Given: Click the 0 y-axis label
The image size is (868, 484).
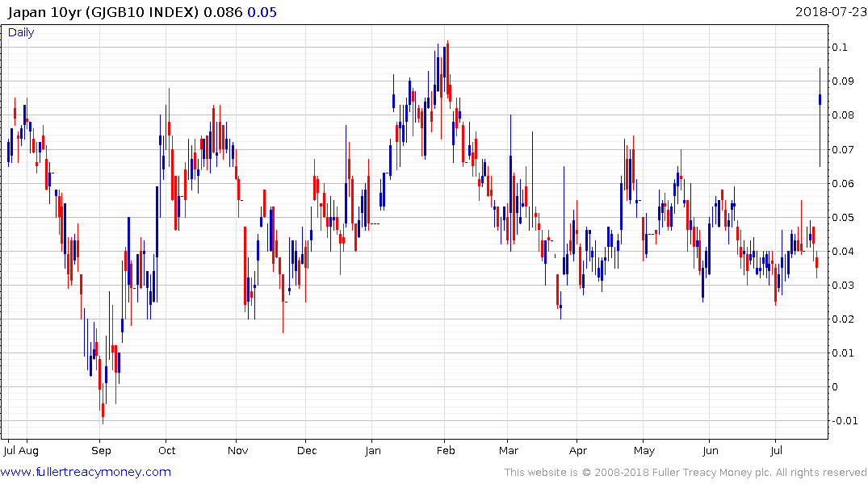Looking at the screenshot, I should pyautogui.click(x=835, y=387).
